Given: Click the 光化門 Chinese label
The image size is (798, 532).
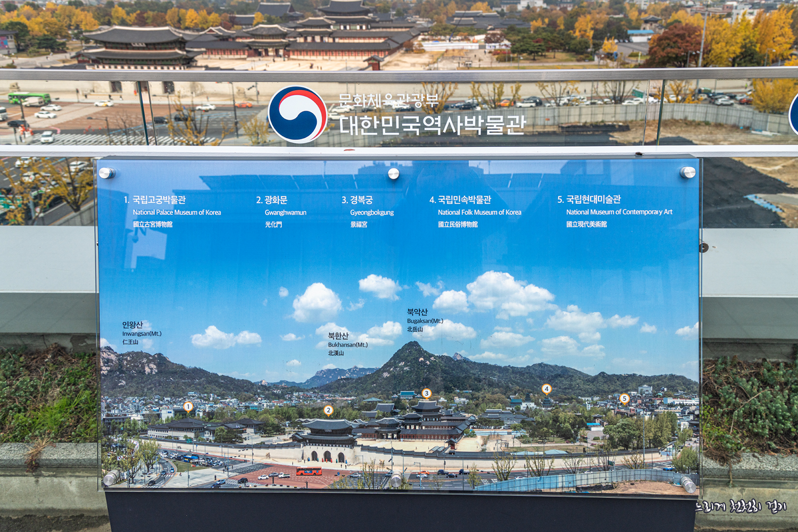Looking at the screenshot, I should point(273,225).
